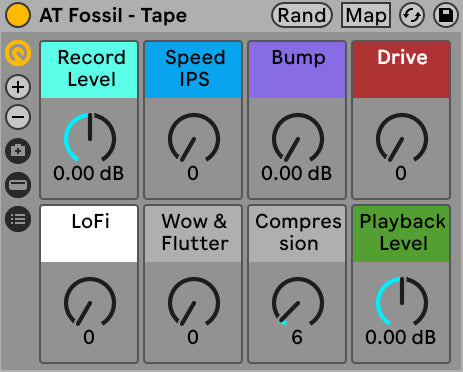Screen dimensions: 463x372
Task: Open macro variations with the camera icon
Action: [18, 151]
